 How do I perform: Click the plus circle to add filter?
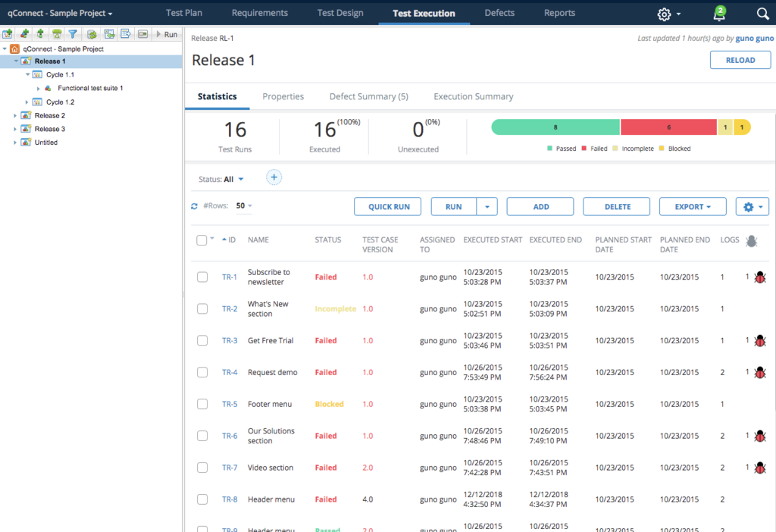(274, 177)
